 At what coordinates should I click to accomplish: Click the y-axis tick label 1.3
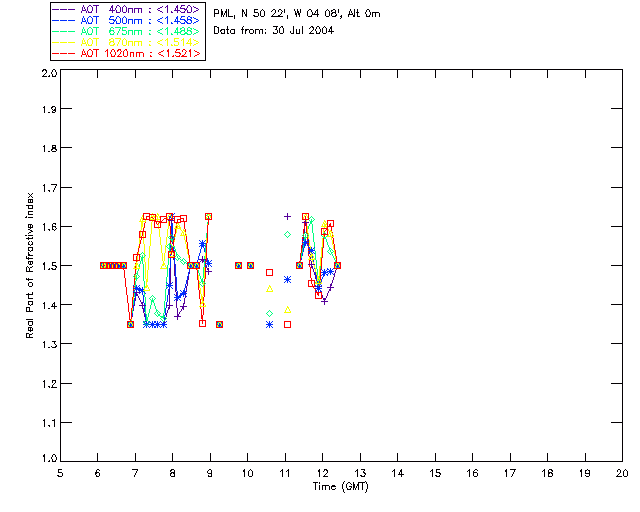(x=49, y=345)
